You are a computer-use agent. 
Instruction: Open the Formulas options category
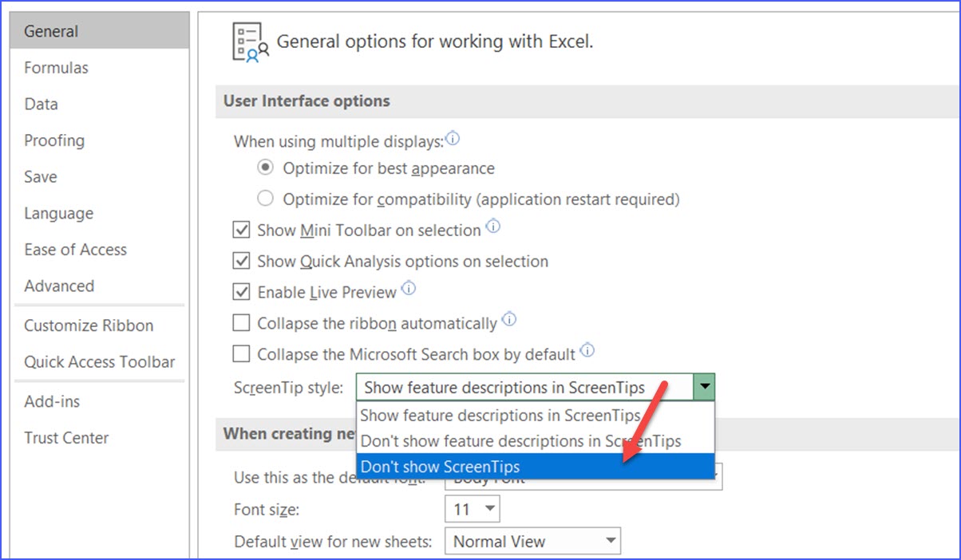click(56, 68)
